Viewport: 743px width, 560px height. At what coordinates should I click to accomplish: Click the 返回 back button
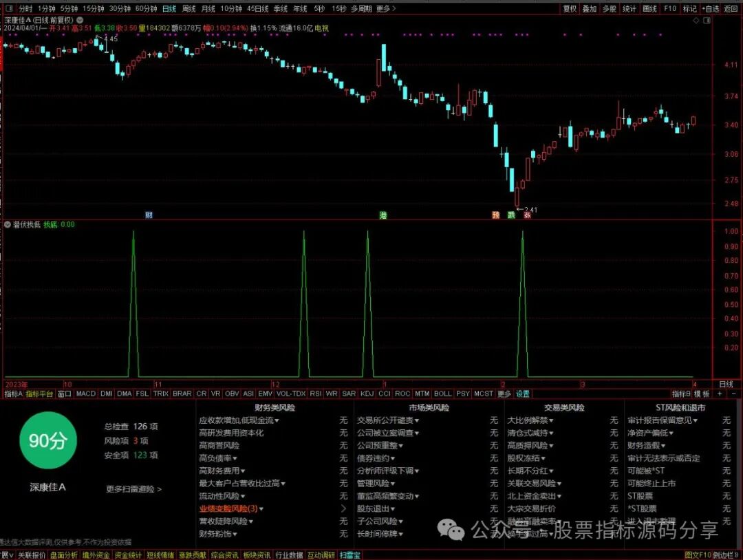731,8
